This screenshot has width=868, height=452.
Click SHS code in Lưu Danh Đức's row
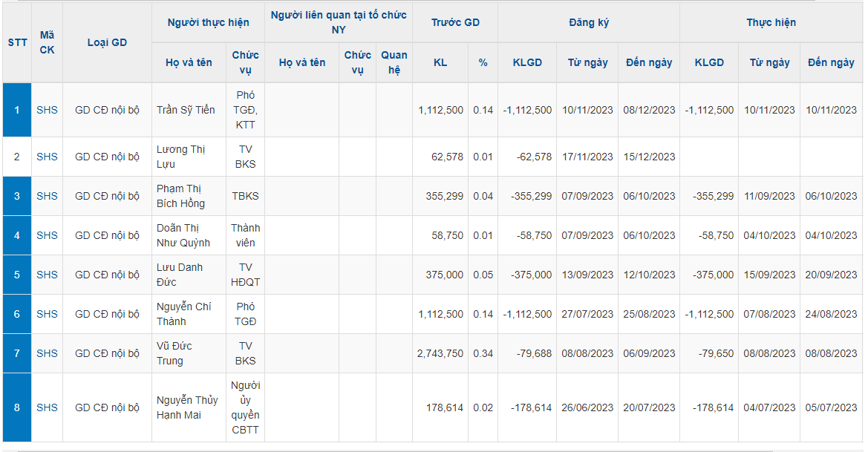click(47, 275)
